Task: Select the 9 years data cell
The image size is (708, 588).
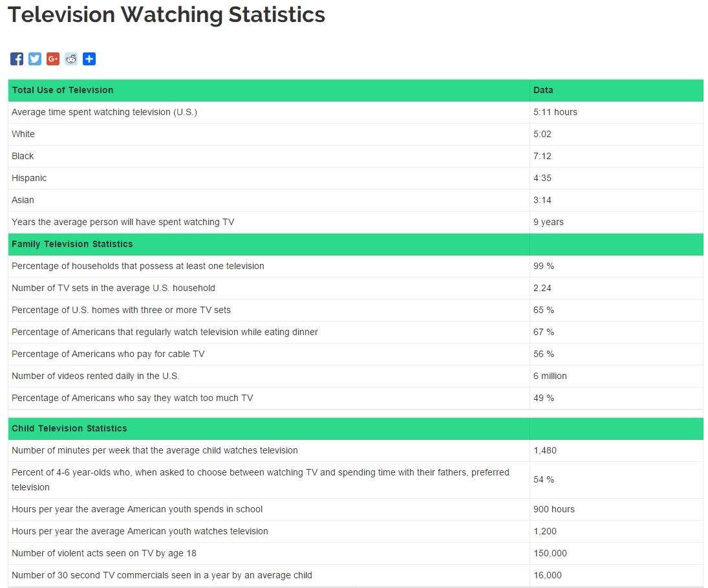Action: pos(548,222)
